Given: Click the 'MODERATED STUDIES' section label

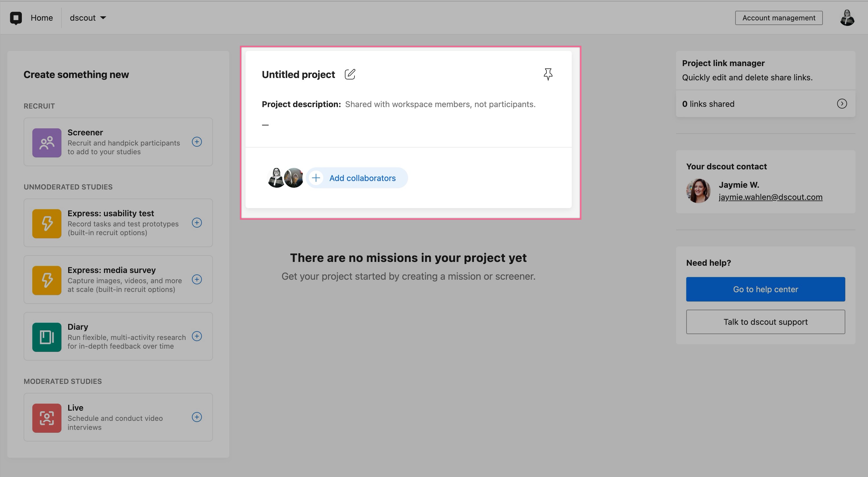Looking at the screenshot, I should (63, 381).
